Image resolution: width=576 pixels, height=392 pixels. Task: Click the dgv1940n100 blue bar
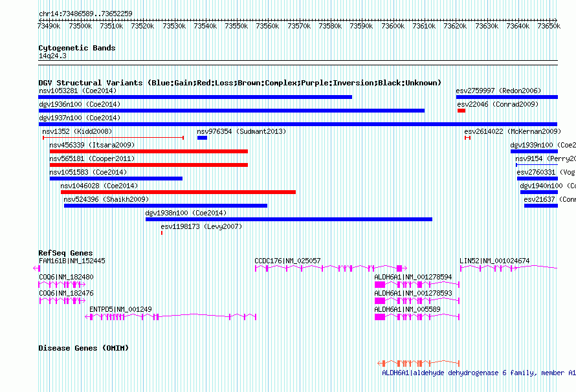pos(539,192)
